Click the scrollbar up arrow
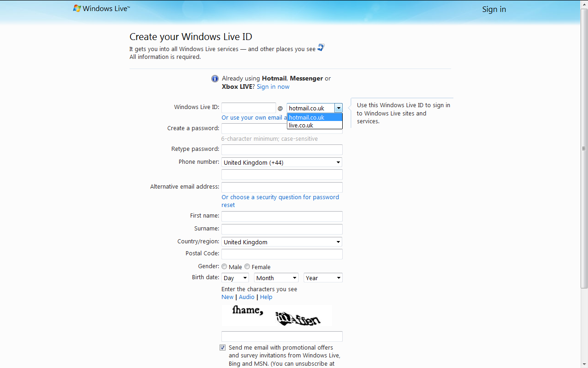Viewport: 588px width, 368px height. (584, 4)
